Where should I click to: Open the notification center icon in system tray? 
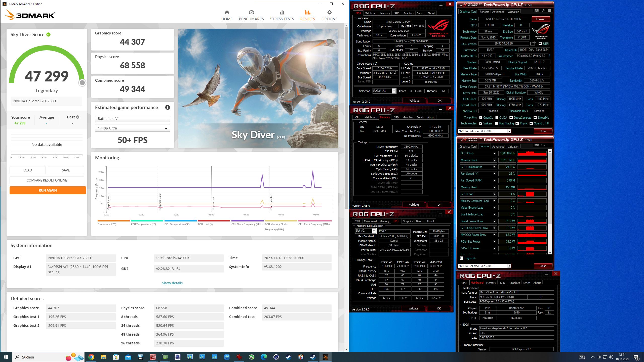[x=636, y=357]
